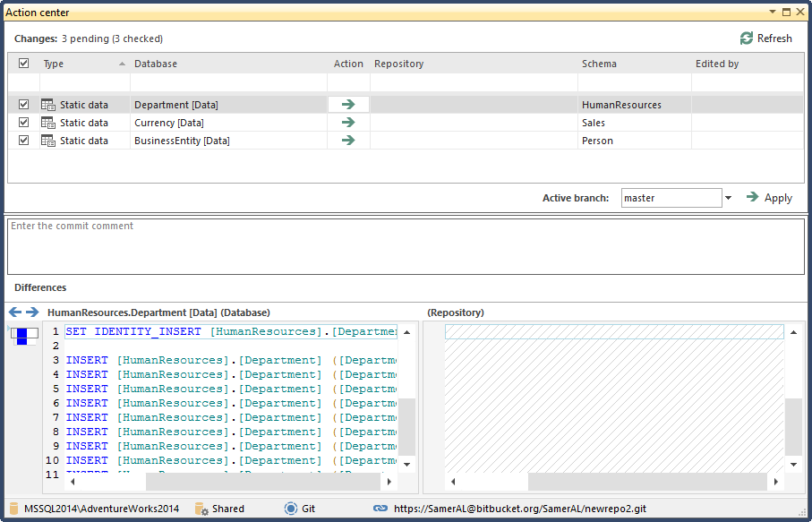Click the Refresh icon button
This screenshot has height=522, width=812.
(x=747, y=39)
